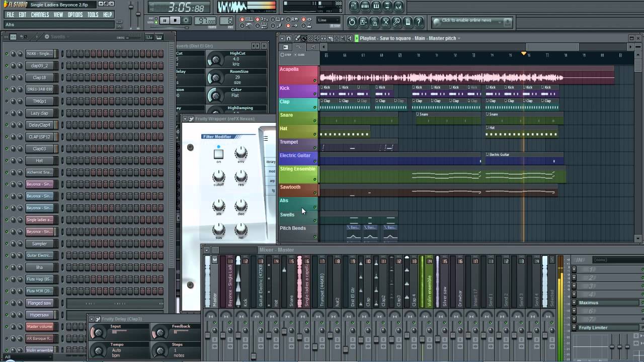Open the playlist window shortcut icon
The image size is (644, 362).
[354, 6]
